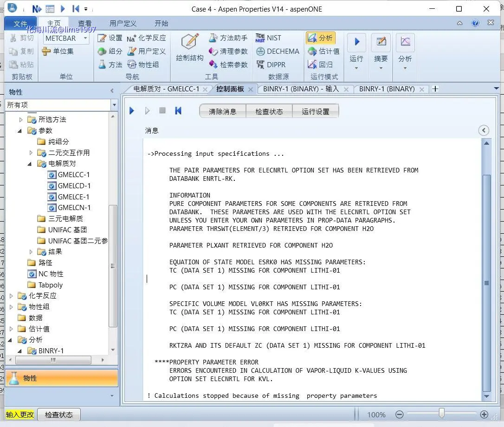Open the DECHEMA data source

click(x=278, y=51)
